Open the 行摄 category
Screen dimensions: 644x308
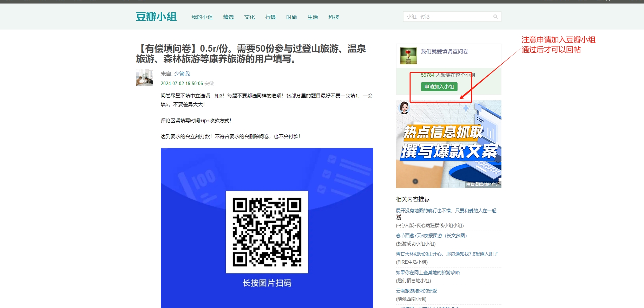point(270,17)
